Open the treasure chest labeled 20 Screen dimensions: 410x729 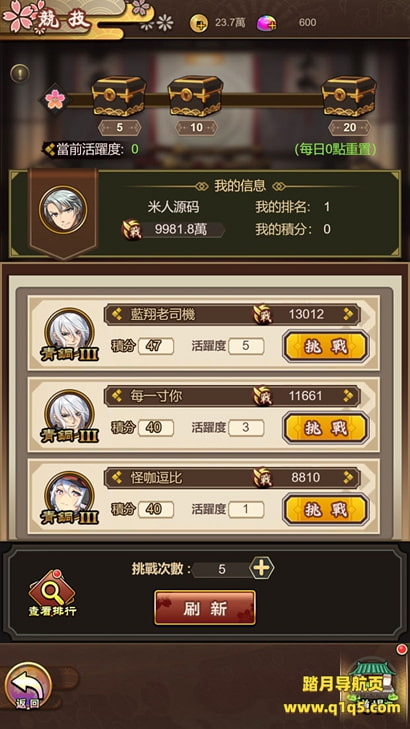[349, 96]
